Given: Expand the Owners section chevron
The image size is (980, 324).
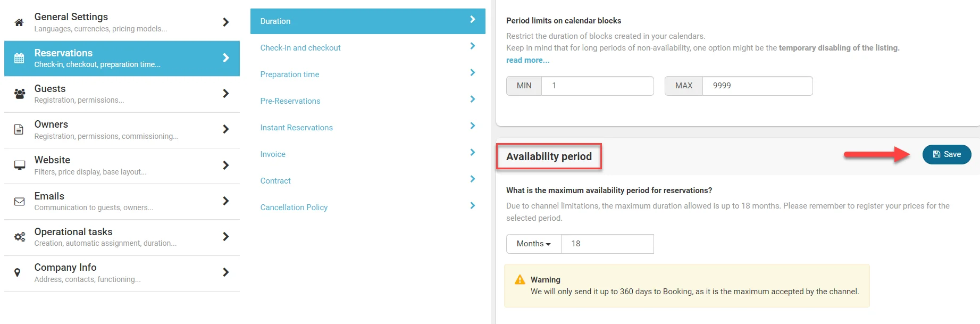Looking at the screenshot, I should coord(226,129).
